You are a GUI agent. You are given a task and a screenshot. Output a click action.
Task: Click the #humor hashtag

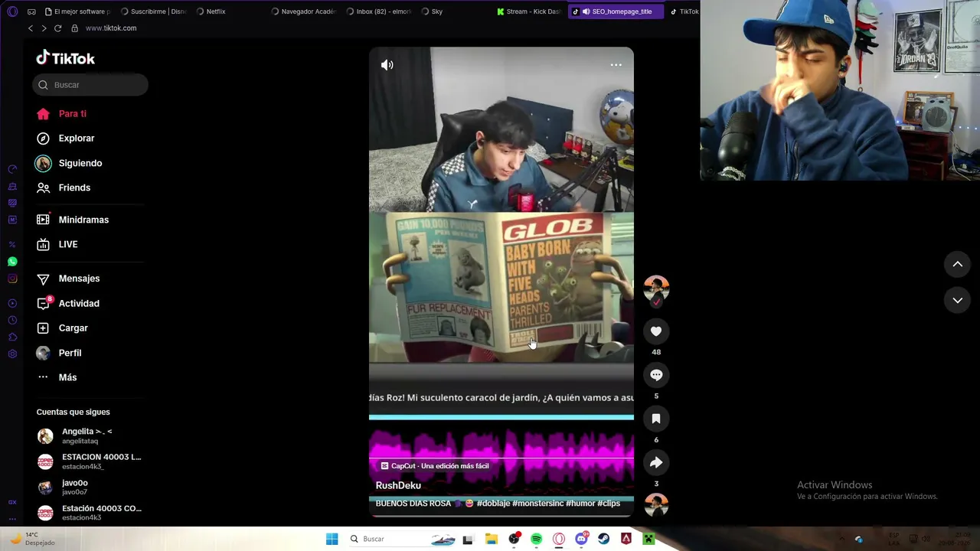click(581, 504)
